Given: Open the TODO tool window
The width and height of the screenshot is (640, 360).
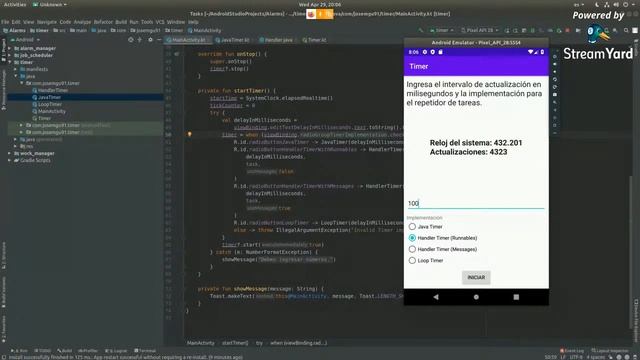Looking at the screenshot, I should 43,351.
